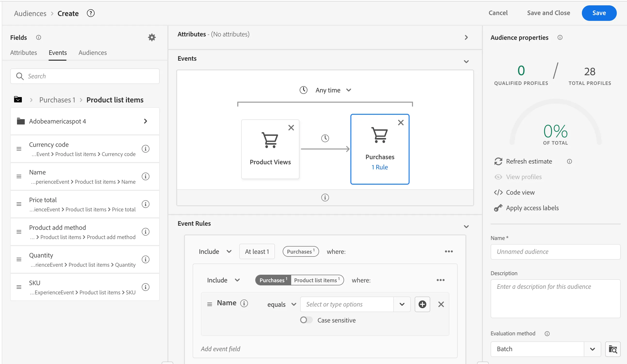Click Refresh estimate

click(523, 161)
